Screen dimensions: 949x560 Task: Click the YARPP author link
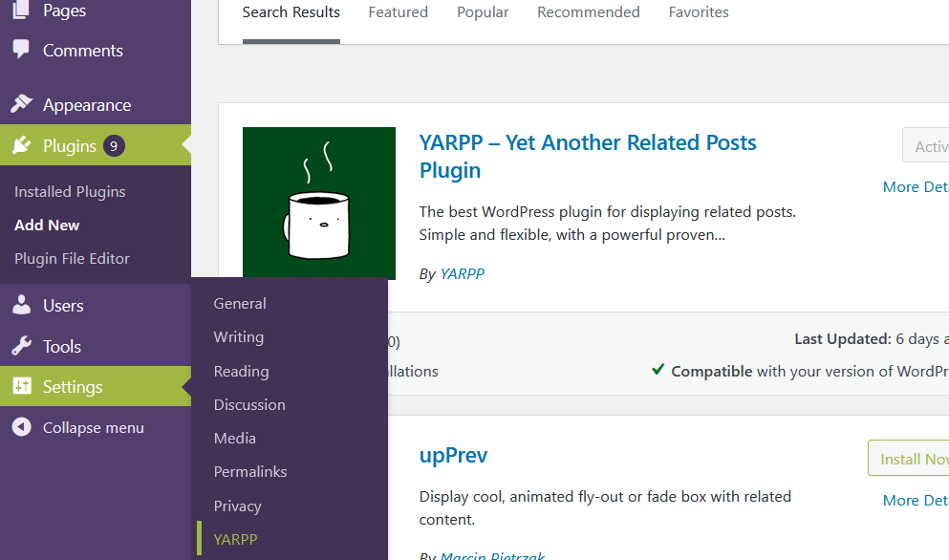coord(462,273)
